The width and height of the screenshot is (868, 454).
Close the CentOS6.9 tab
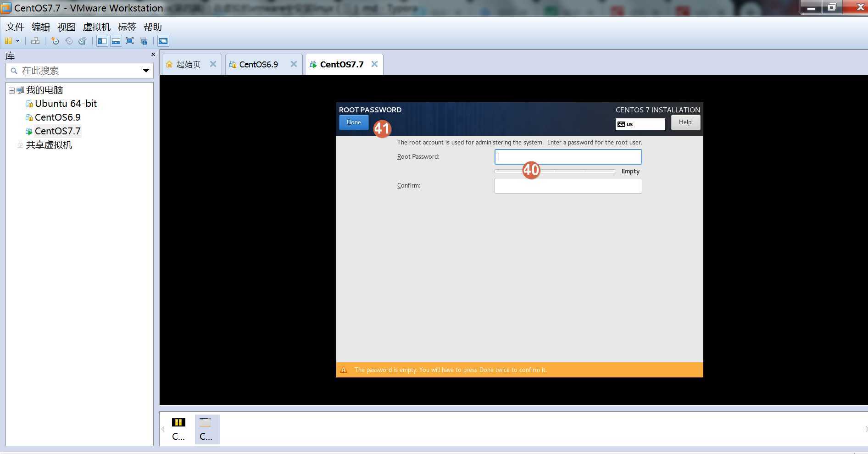pos(294,64)
